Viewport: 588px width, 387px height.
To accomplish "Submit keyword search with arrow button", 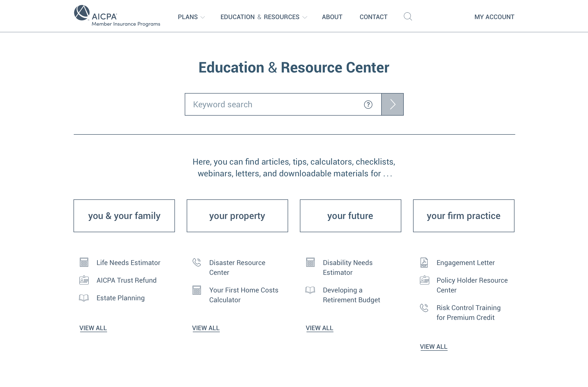I will click(392, 105).
